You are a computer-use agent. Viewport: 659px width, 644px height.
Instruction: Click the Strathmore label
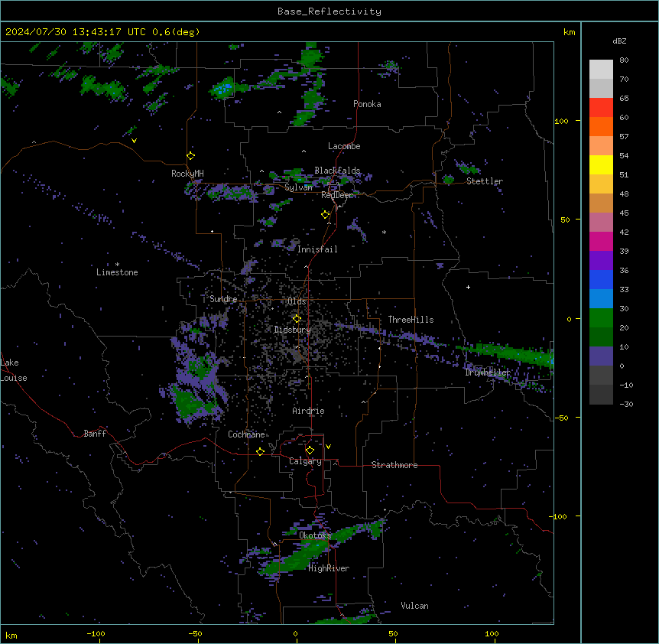tap(394, 465)
